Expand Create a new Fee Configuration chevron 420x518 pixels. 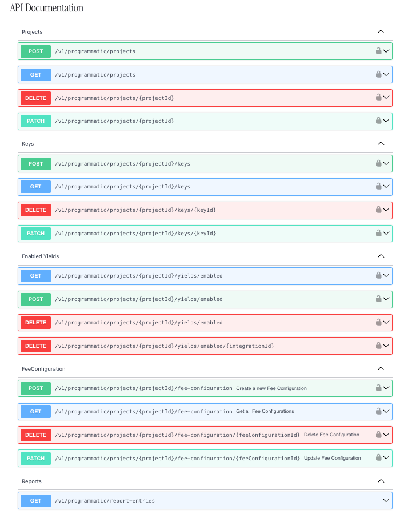(386, 388)
